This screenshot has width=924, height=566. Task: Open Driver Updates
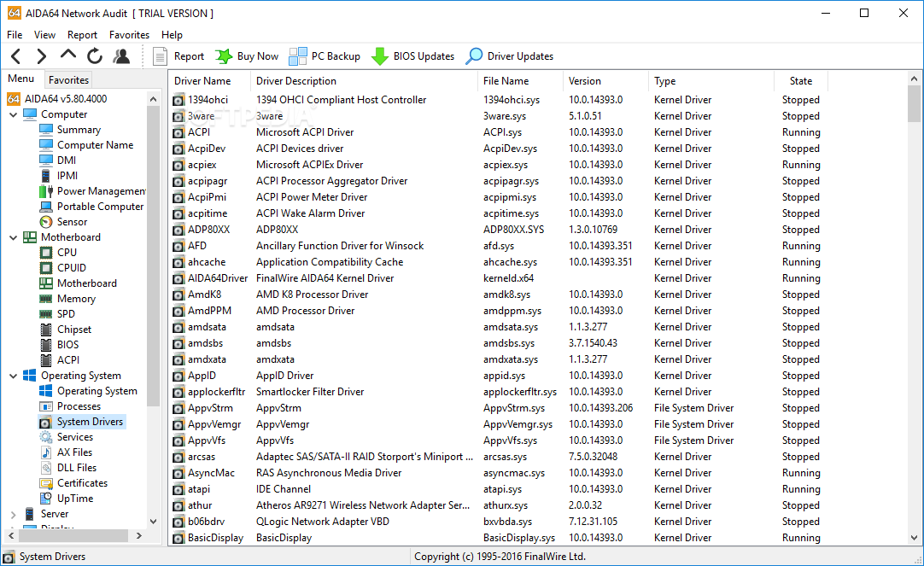[510, 56]
